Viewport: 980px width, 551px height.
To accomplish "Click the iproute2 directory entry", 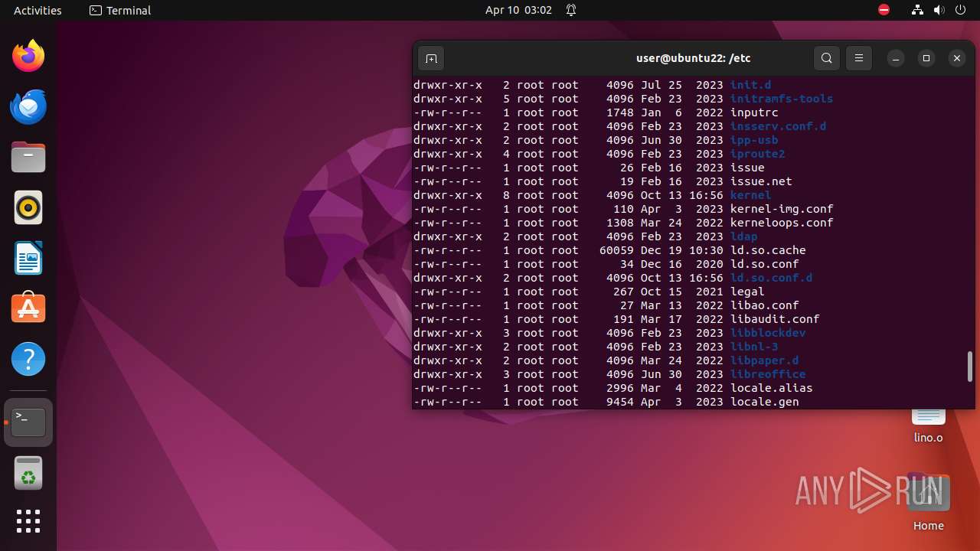I will coord(758,154).
